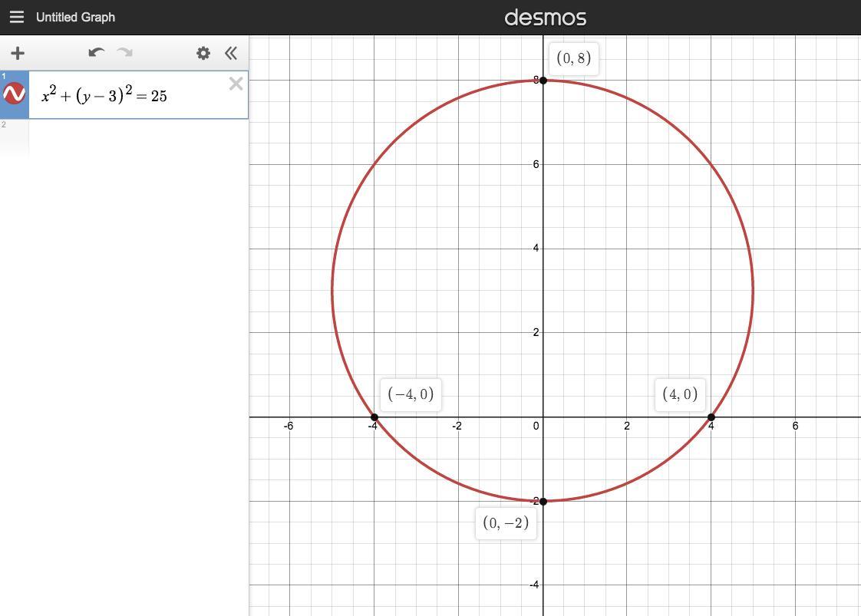The width and height of the screenshot is (861, 616).
Task: Toggle visibility of the circle expression
Action: click(15, 94)
